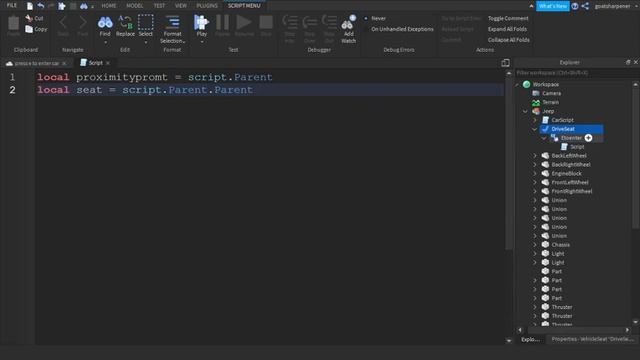Open the Play dropdown arrow
This screenshot has width=640, height=360.
(202, 42)
